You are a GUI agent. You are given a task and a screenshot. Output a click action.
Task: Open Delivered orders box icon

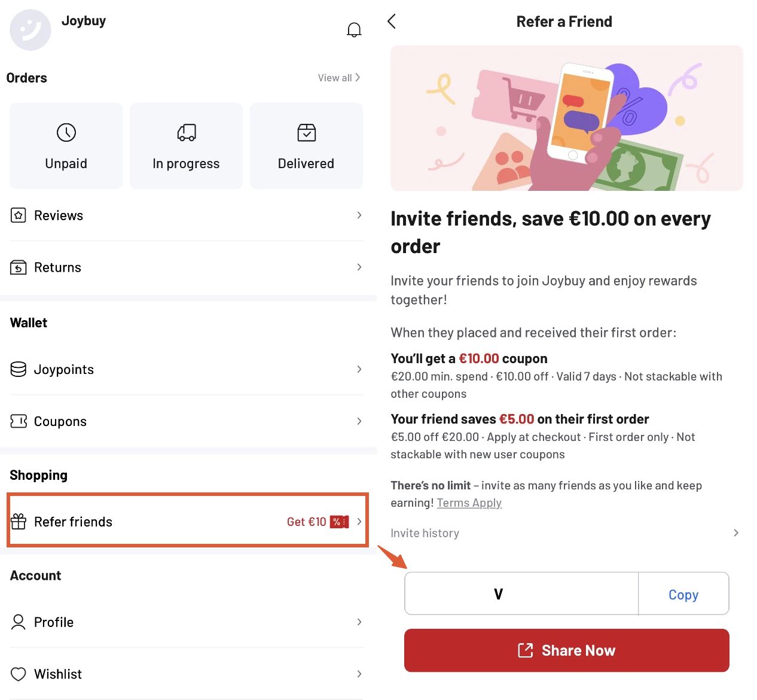[x=307, y=132]
